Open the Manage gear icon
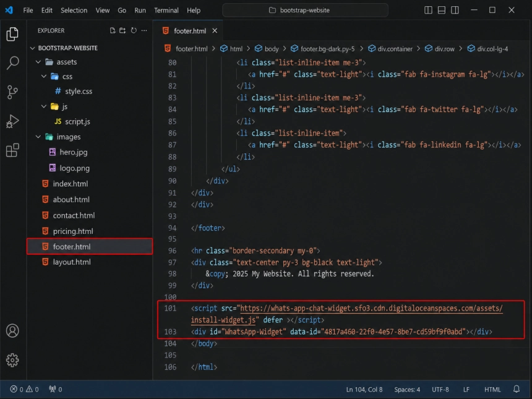The width and height of the screenshot is (532, 399). [x=12, y=360]
